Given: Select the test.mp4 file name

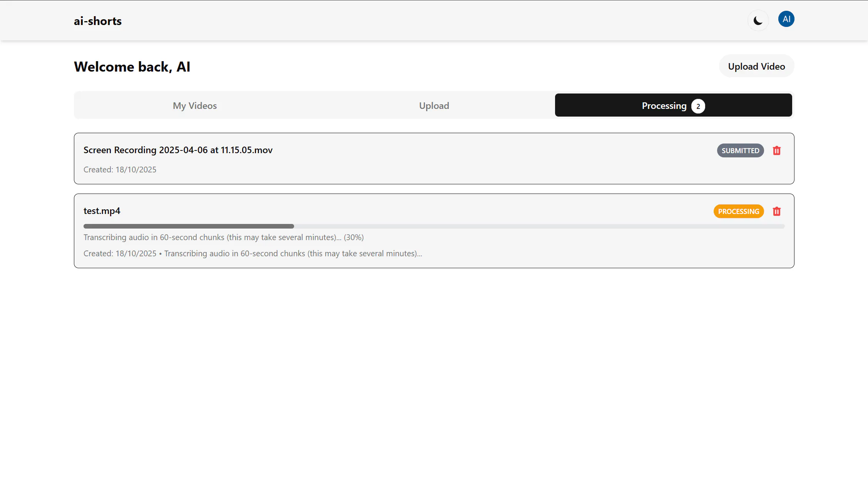Looking at the screenshot, I should (x=102, y=211).
